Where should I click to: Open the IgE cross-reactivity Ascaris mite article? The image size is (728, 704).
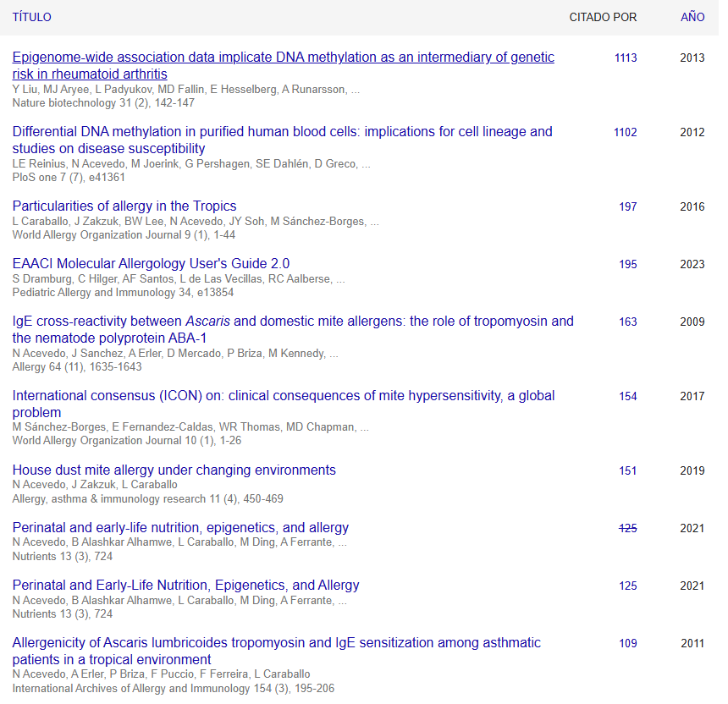pyautogui.click(x=292, y=322)
